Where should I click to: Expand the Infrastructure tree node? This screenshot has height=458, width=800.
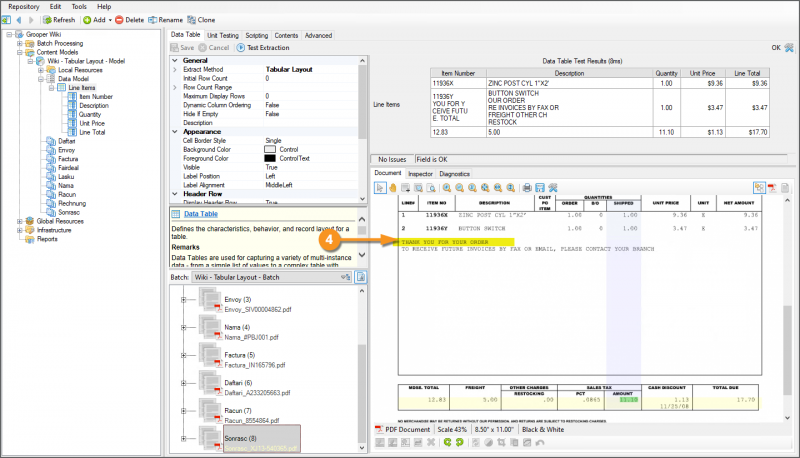(x=20, y=231)
